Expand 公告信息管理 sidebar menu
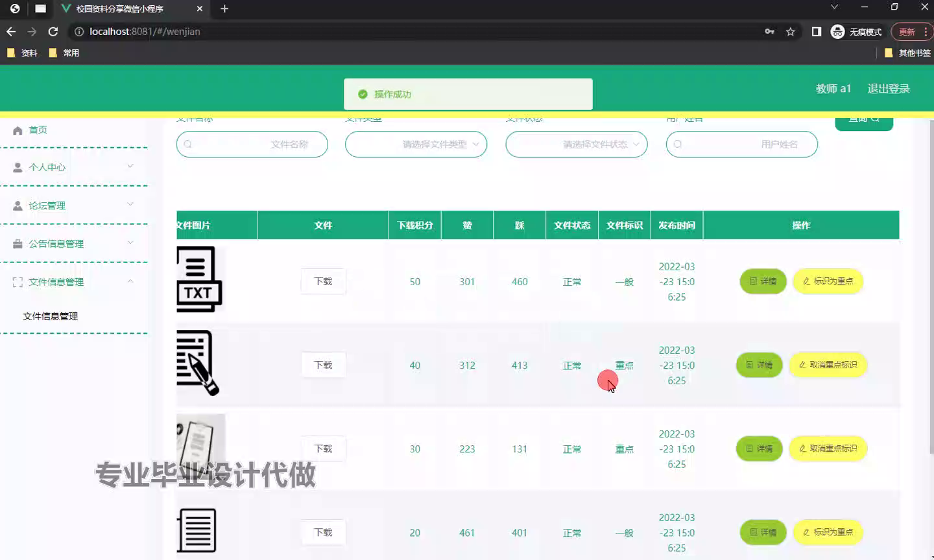 coord(74,244)
